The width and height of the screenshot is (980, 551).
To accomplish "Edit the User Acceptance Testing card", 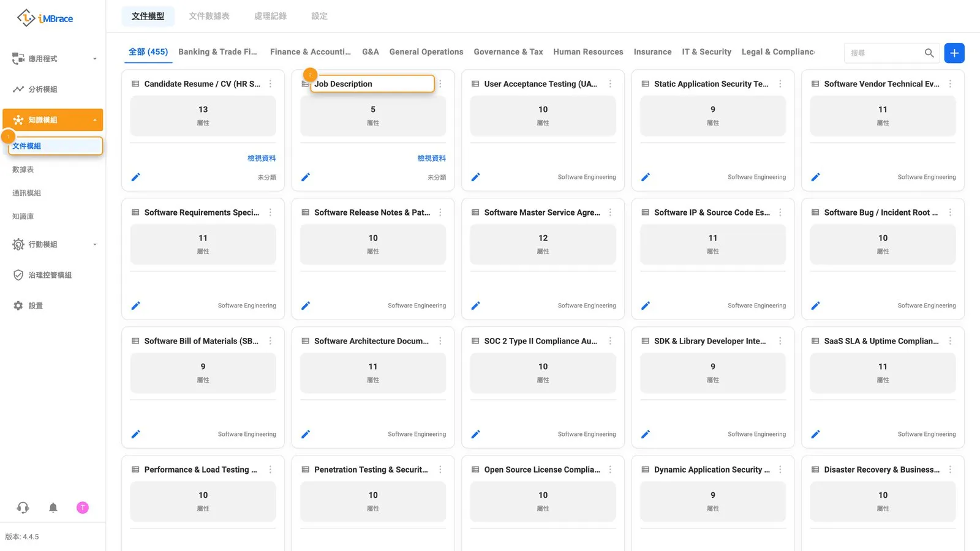I will pos(476,177).
